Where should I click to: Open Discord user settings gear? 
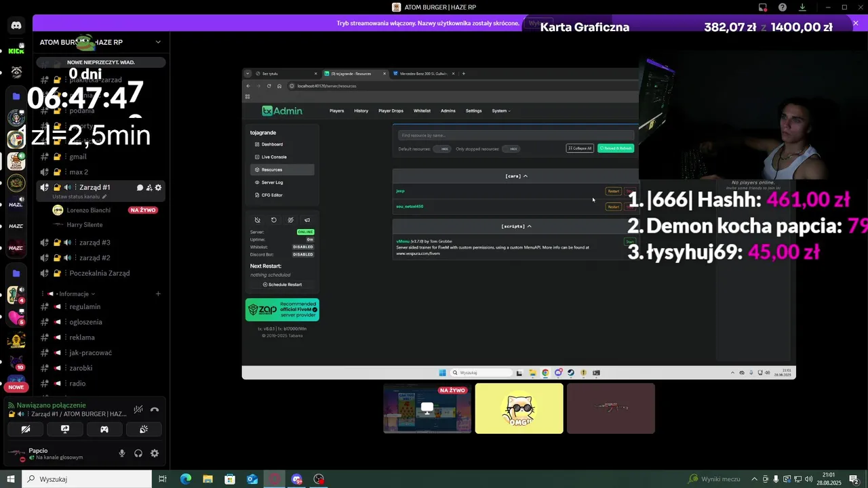pos(155,453)
